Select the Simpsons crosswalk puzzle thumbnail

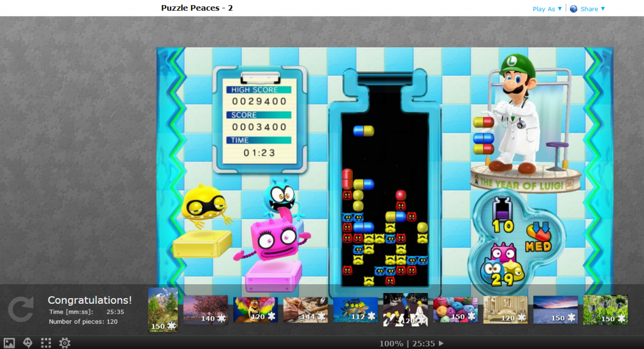406,310
